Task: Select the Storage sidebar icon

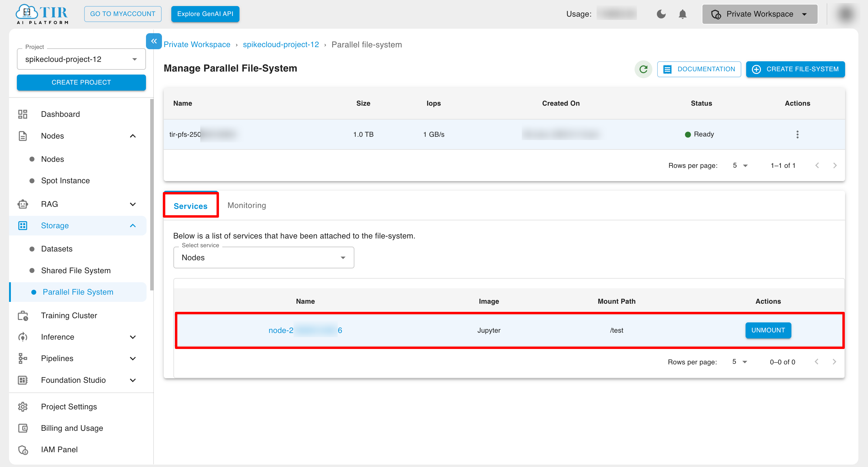Action: click(23, 226)
